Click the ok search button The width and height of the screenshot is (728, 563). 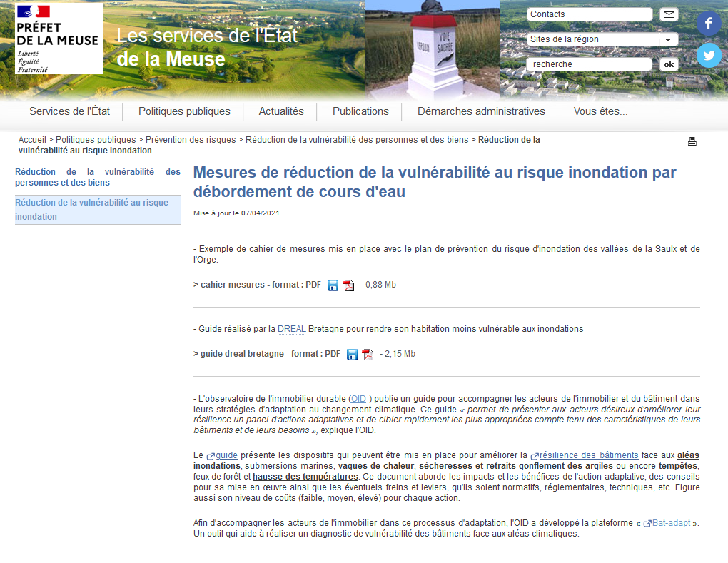tap(669, 64)
